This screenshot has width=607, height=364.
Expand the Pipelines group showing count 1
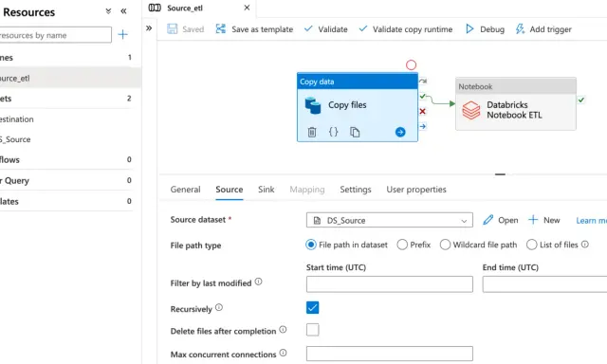(x=66, y=58)
